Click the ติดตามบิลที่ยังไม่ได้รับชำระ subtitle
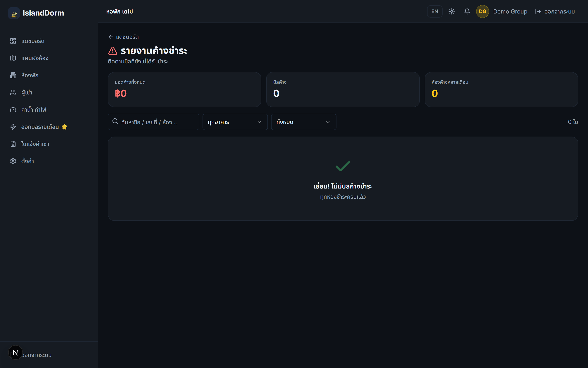 coord(138,61)
